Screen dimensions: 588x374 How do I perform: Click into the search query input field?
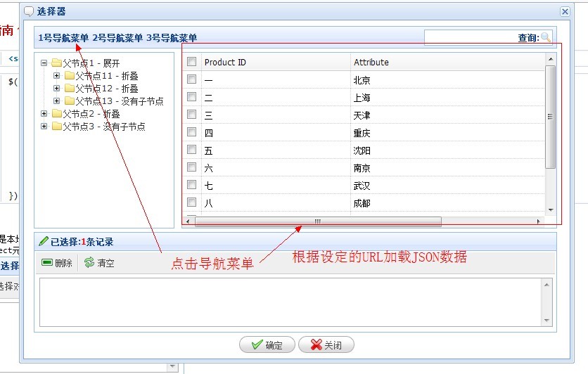pyautogui.click(x=471, y=38)
